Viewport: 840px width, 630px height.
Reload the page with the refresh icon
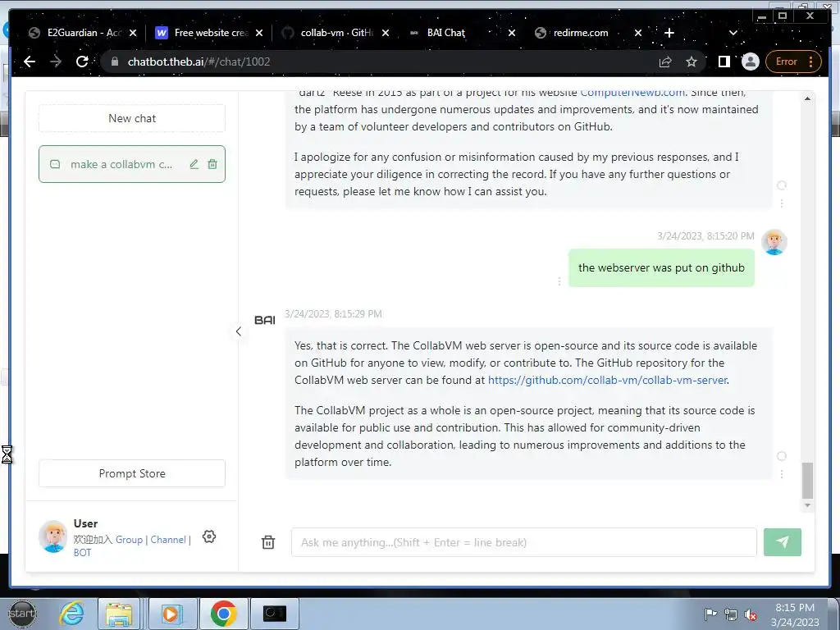pos(82,62)
